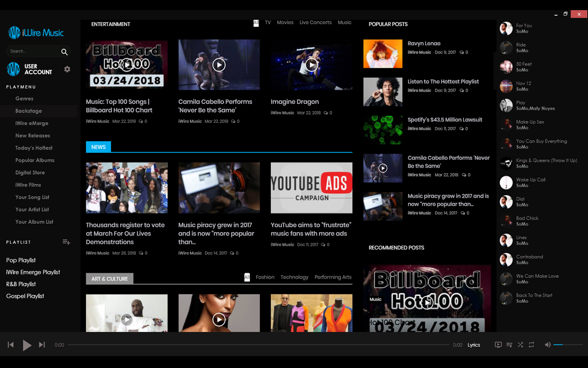Select the Entertainment All filter tab
The width and height of the screenshot is (588, 368).
(256, 23)
